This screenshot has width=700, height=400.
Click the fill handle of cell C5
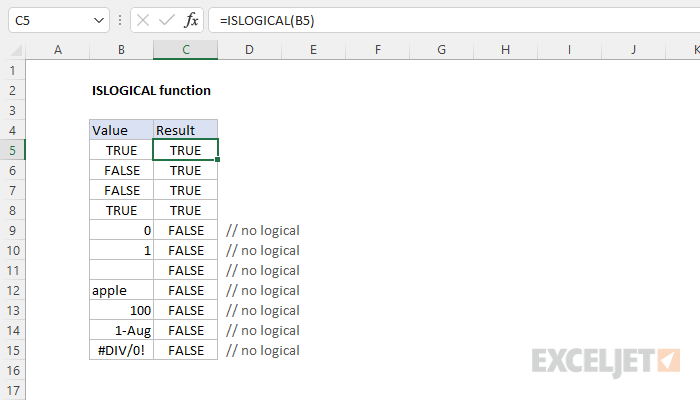click(217, 159)
